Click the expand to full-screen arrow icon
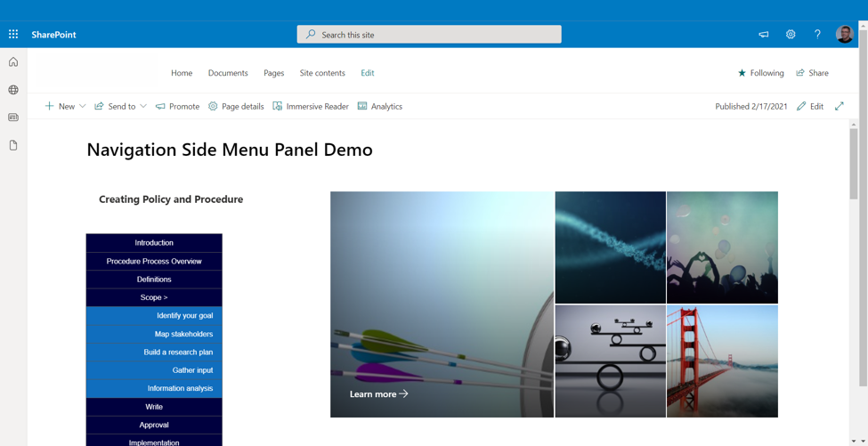 pos(839,106)
